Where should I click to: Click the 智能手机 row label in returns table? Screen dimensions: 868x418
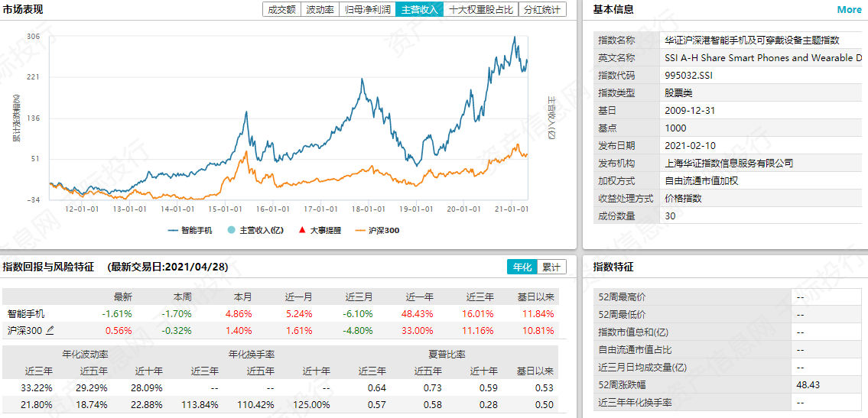tap(26, 313)
